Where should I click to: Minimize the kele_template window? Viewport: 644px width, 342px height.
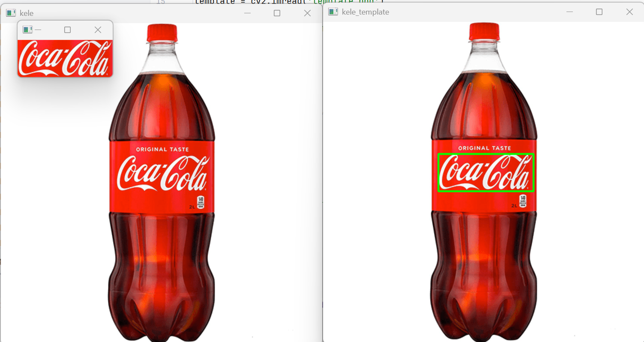(569, 12)
